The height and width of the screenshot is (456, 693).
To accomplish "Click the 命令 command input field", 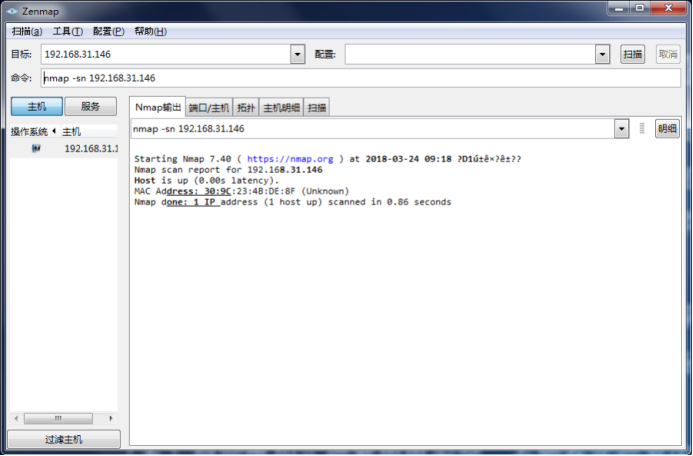I will [361, 78].
